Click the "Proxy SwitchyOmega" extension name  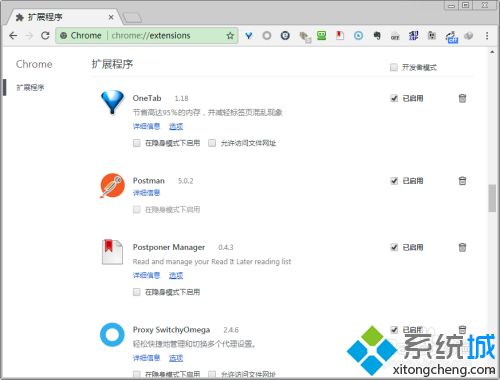[171, 330]
